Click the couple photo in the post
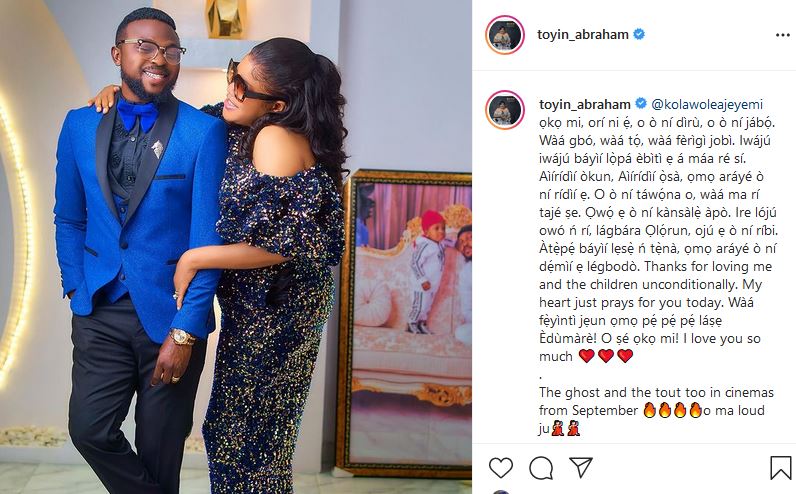 tap(236, 247)
